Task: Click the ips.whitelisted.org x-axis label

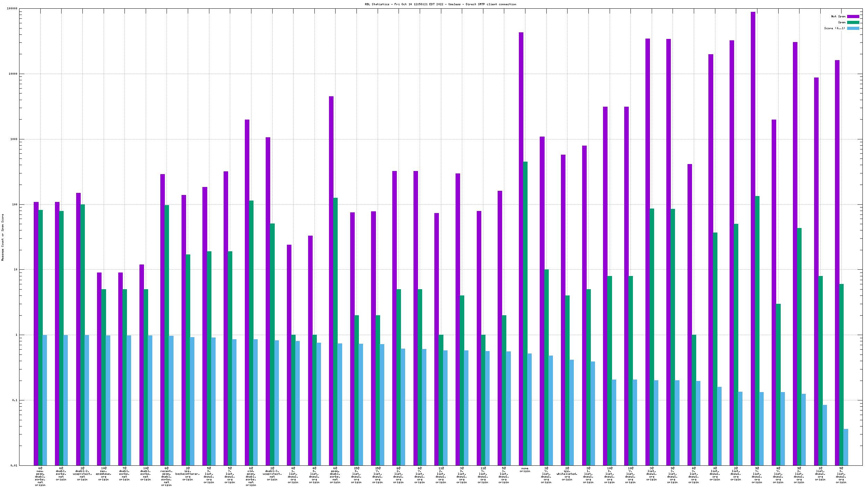Action: pos(567,474)
